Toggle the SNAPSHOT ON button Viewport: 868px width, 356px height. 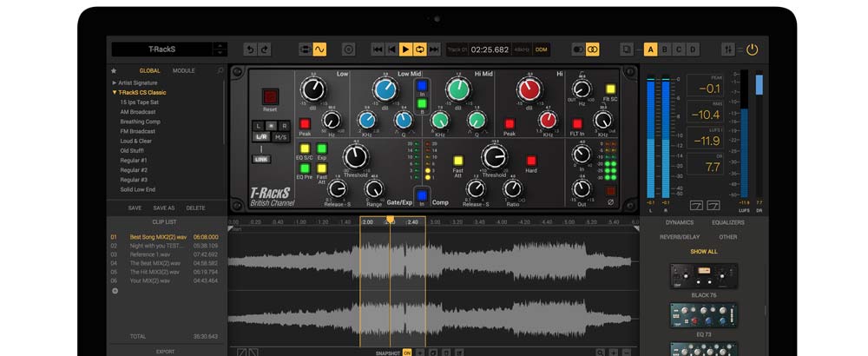407,353
